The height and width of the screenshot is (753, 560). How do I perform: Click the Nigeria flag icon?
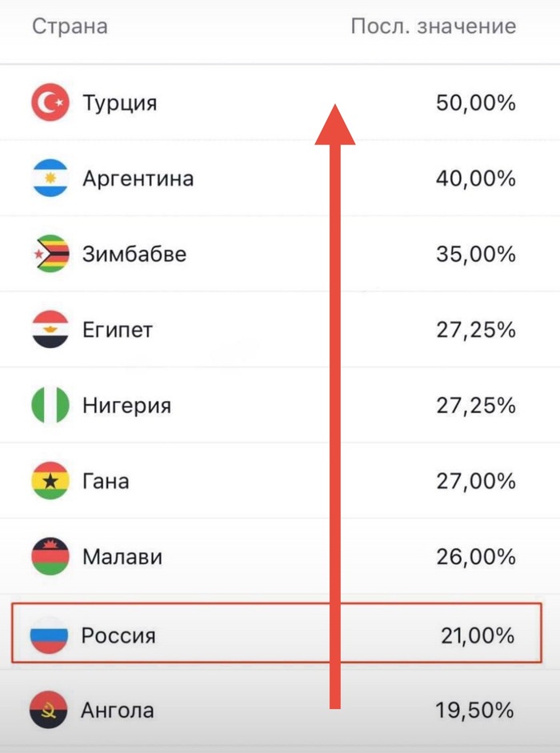50,405
